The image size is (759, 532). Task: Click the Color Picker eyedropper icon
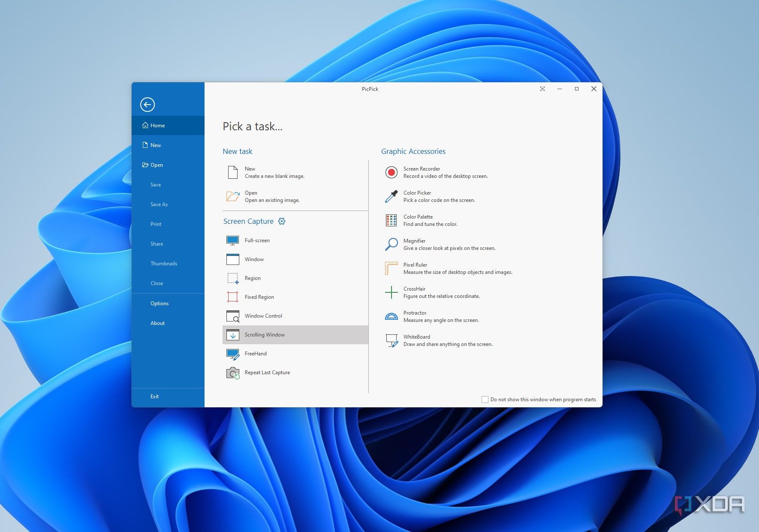[x=391, y=196]
